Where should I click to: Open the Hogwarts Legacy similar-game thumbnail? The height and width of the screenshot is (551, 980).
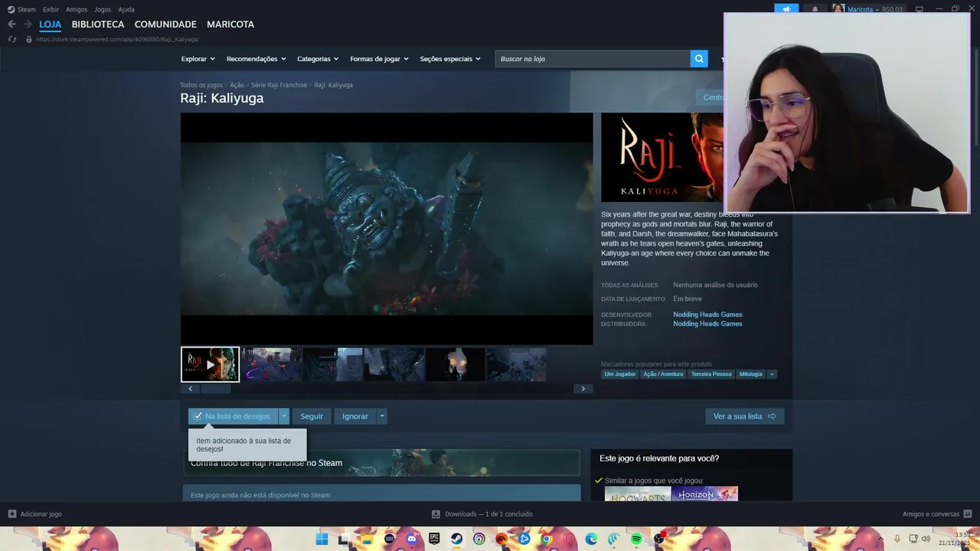pos(638,494)
